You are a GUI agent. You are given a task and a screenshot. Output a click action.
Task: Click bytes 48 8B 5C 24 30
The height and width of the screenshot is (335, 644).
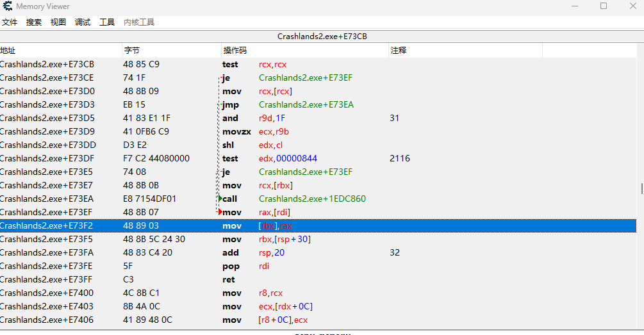tap(154, 240)
